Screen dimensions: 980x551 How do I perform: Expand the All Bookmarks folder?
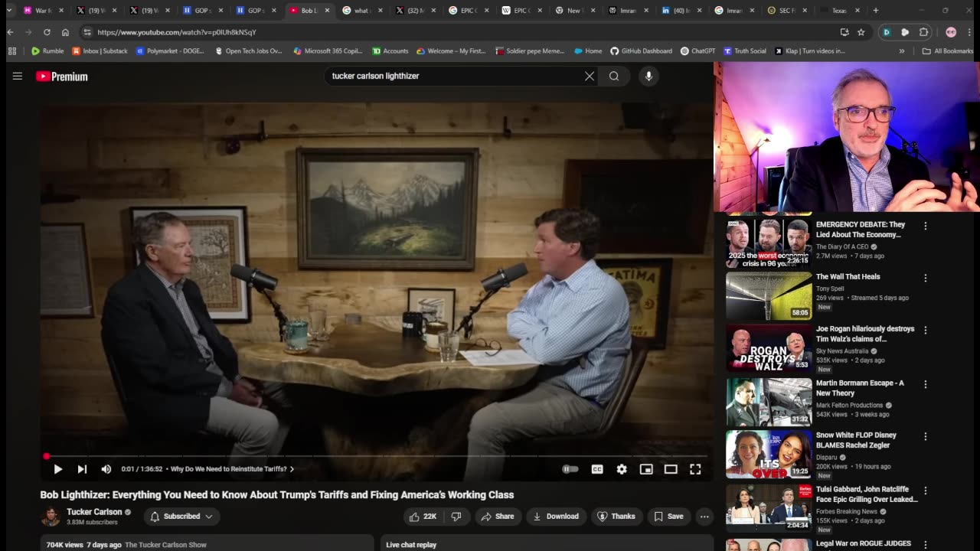[948, 51]
